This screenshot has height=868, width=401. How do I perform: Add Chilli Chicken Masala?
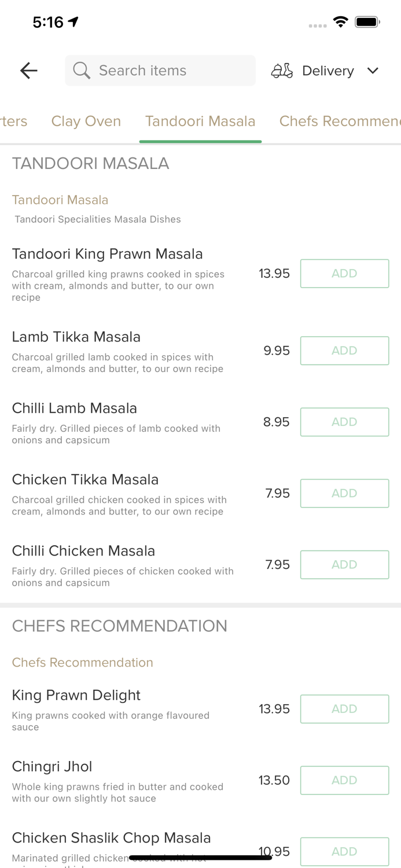click(x=344, y=564)
